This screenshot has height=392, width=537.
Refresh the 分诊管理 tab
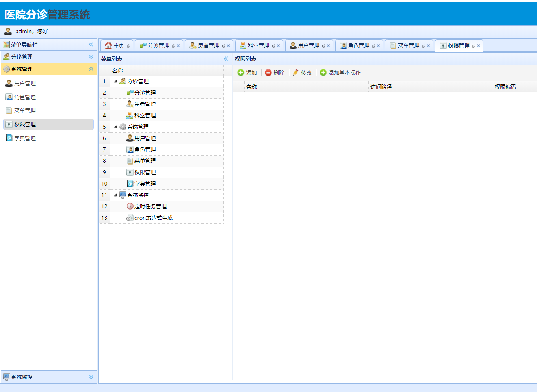click(173, 46)
